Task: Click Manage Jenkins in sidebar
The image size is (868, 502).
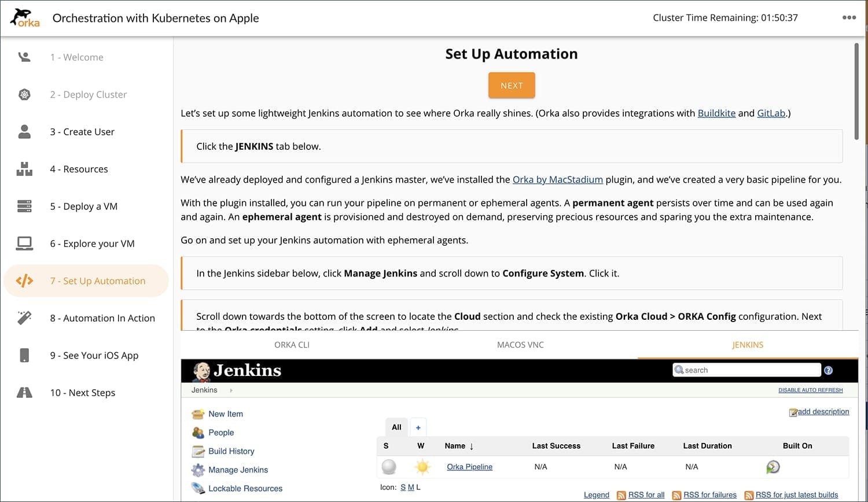Action: 238,470
